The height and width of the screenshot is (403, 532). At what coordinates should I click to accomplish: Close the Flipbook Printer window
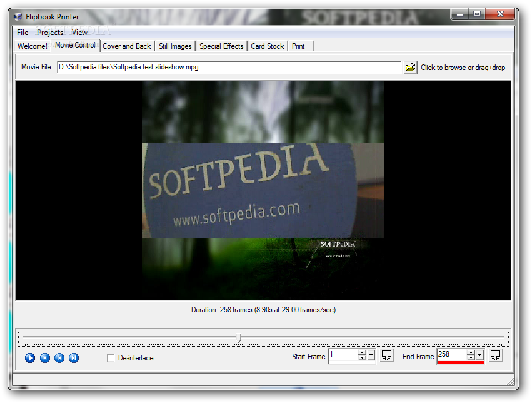500,14
